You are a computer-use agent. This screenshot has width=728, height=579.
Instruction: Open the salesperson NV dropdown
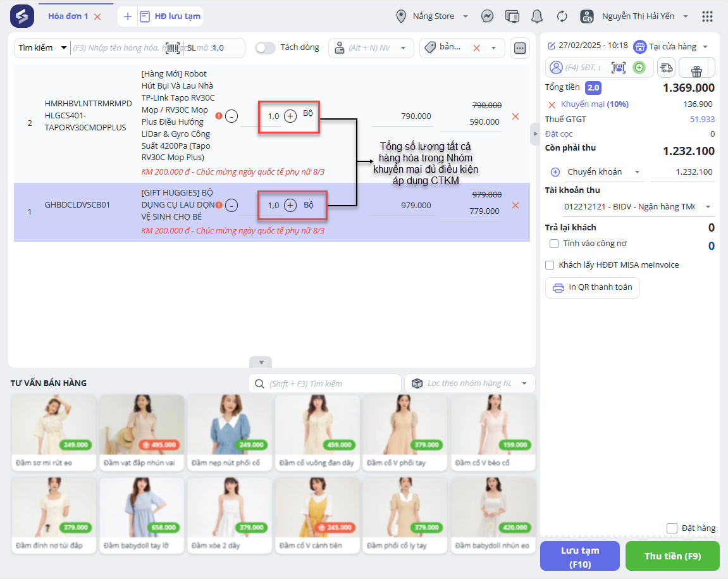click(371, 48)
